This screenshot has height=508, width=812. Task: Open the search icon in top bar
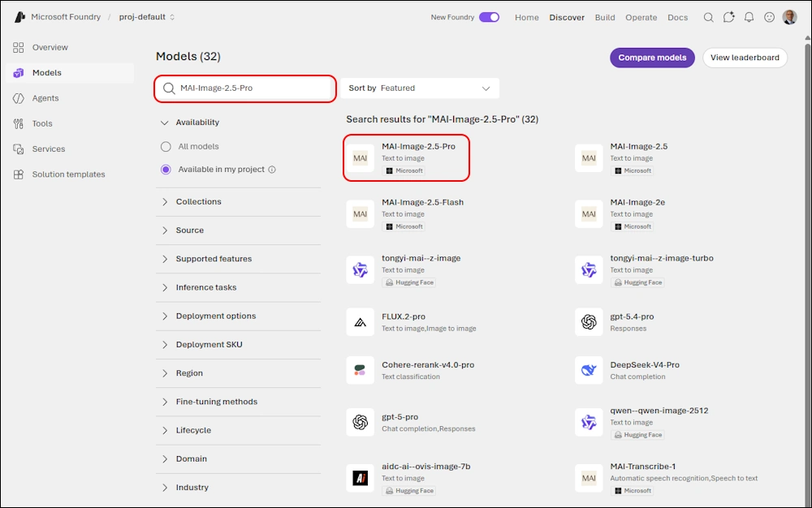(708, 17)
